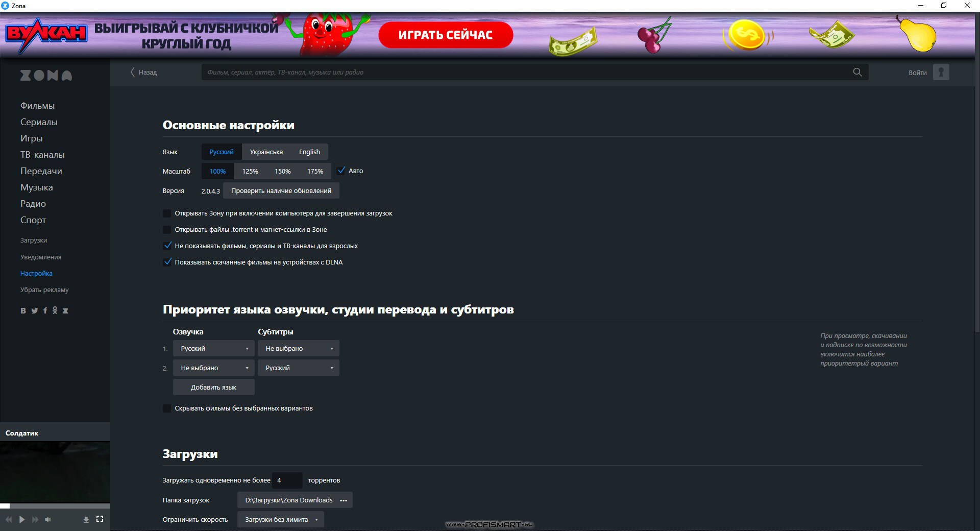Screen dimensions: 980x531
Task: Set scale to 125%
Action: 250,171
